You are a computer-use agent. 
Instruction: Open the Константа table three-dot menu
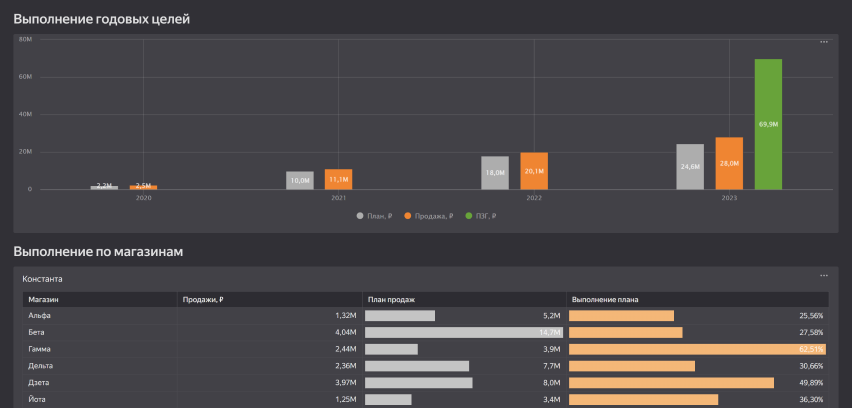coord(824,275)
